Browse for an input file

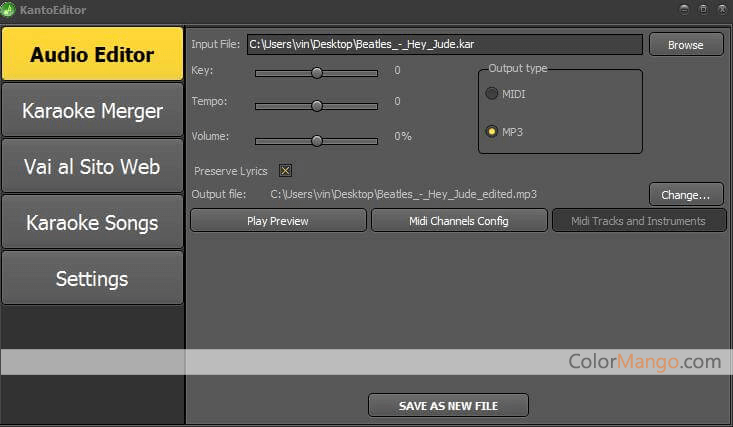686,45
